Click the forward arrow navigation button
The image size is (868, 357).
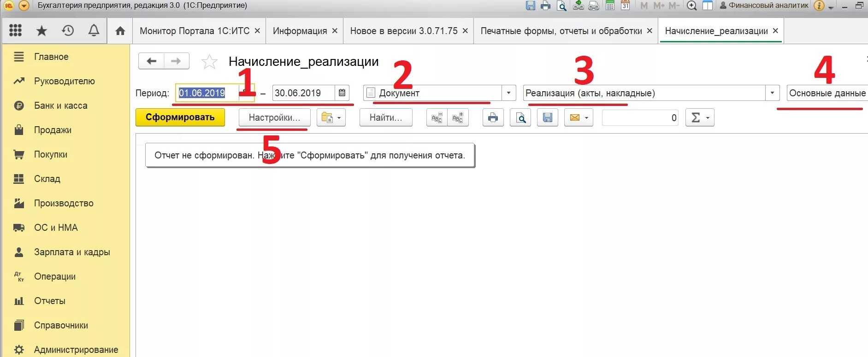tap(176, 61)
